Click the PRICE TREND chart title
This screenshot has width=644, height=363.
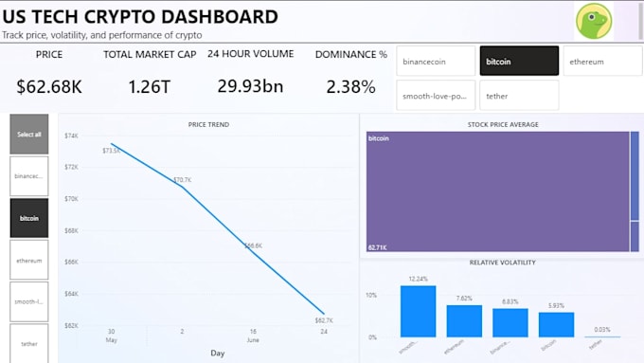click(208, 124)
